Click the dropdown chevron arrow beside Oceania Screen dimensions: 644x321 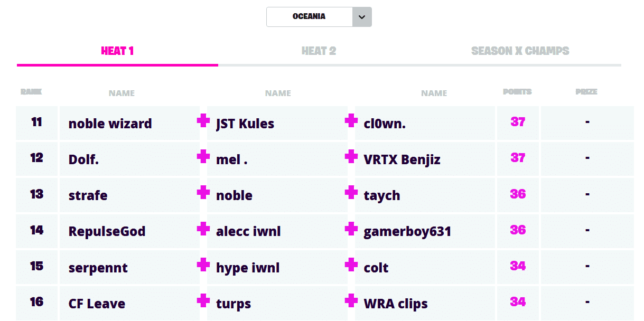pyautogui.click(x=362, y=17)
